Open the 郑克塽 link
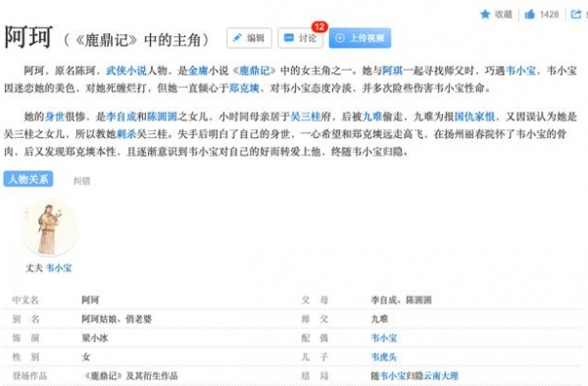This screenshot has height=386, width=588. 244,88
